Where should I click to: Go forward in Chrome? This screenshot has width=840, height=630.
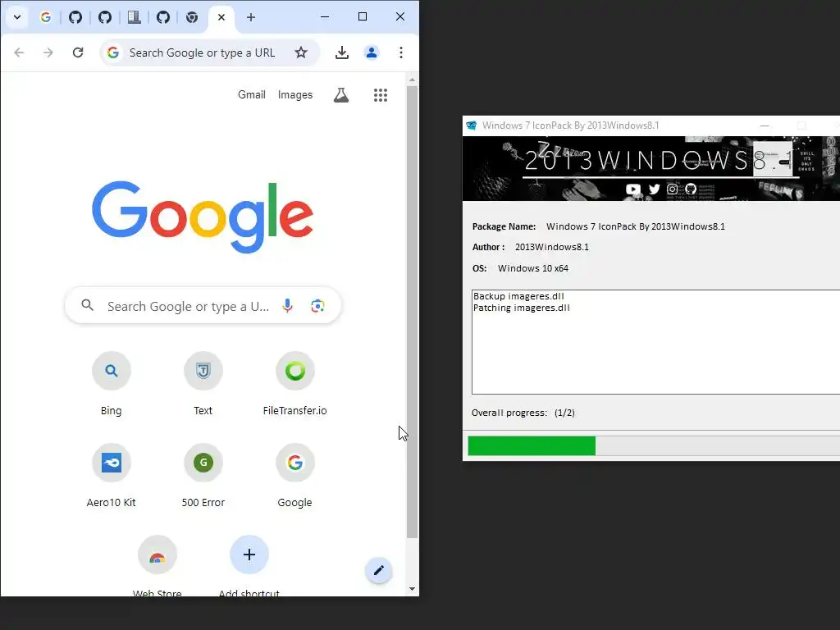coord(48,52)
